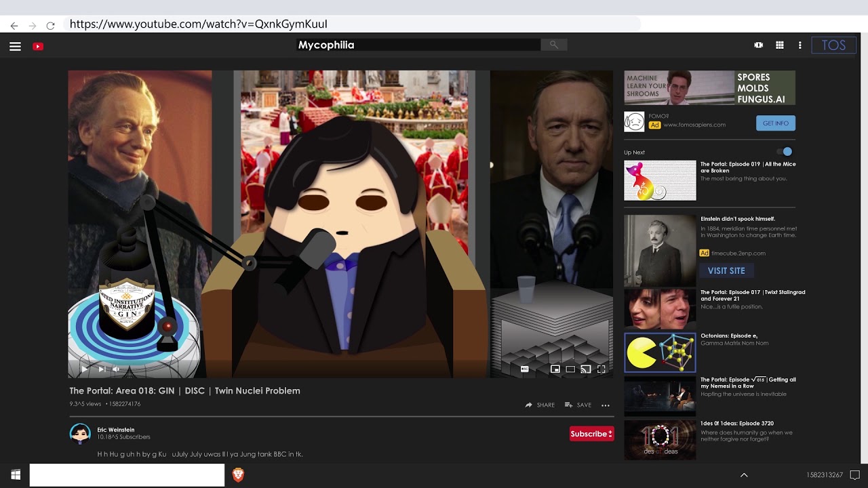Open 'All the Mice are Broken' video title
868x488 pixels.
click(748, 167)
